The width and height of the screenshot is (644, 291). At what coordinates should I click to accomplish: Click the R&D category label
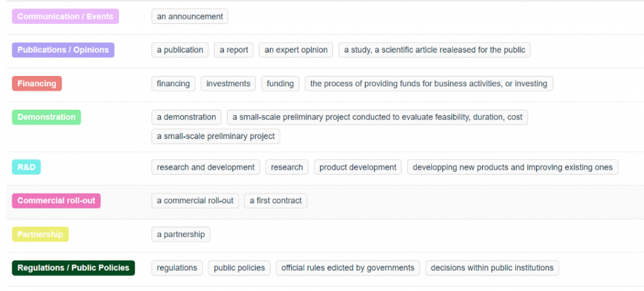click(26, 167)
